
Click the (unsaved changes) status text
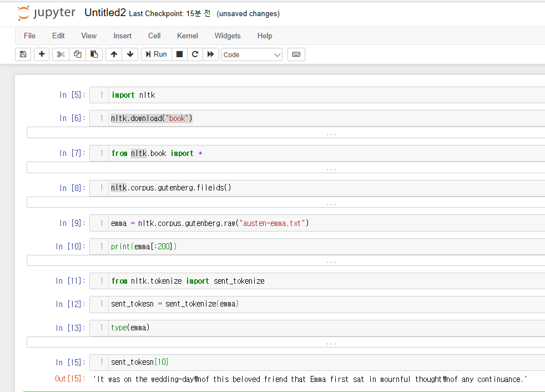pyautogui.click(x=248, y=13)
